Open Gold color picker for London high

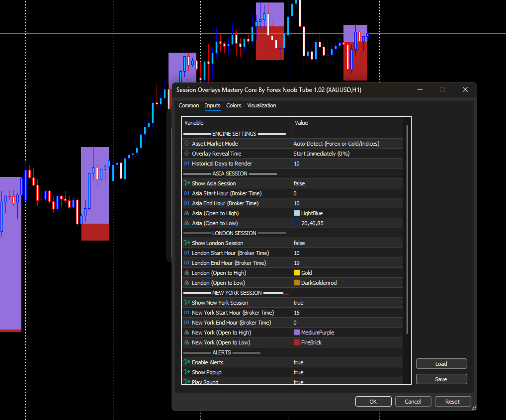tap(347, 273)
